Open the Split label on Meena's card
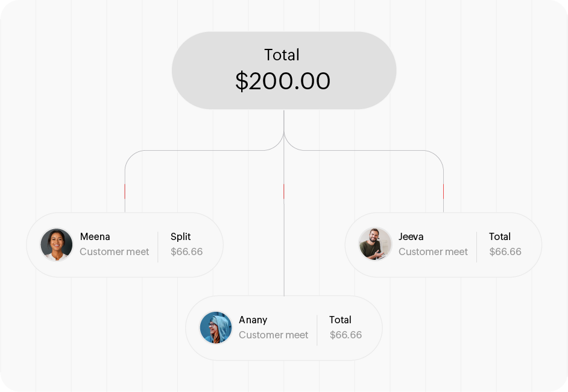Viewport: 568px width, 392px height. click(180, 236)
